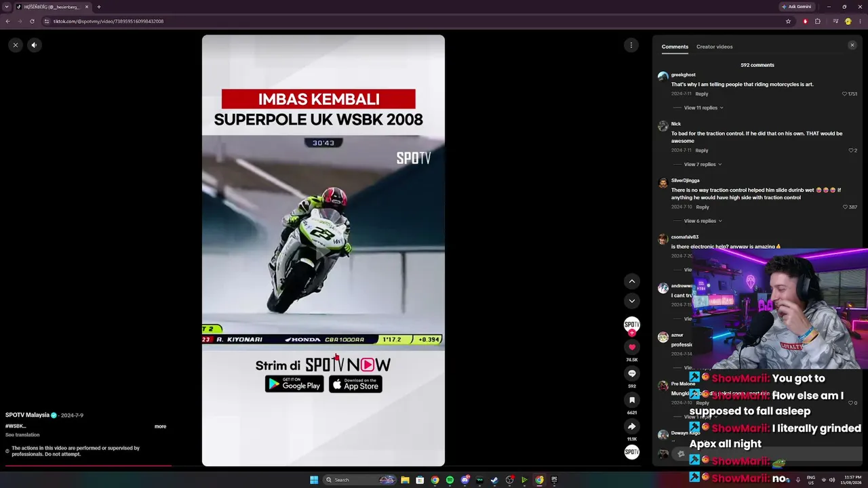Image resolution: width=868 pixels, height=488 pixels.
Task: Open the comment emoji picker icon
Action: click(682, 454)
